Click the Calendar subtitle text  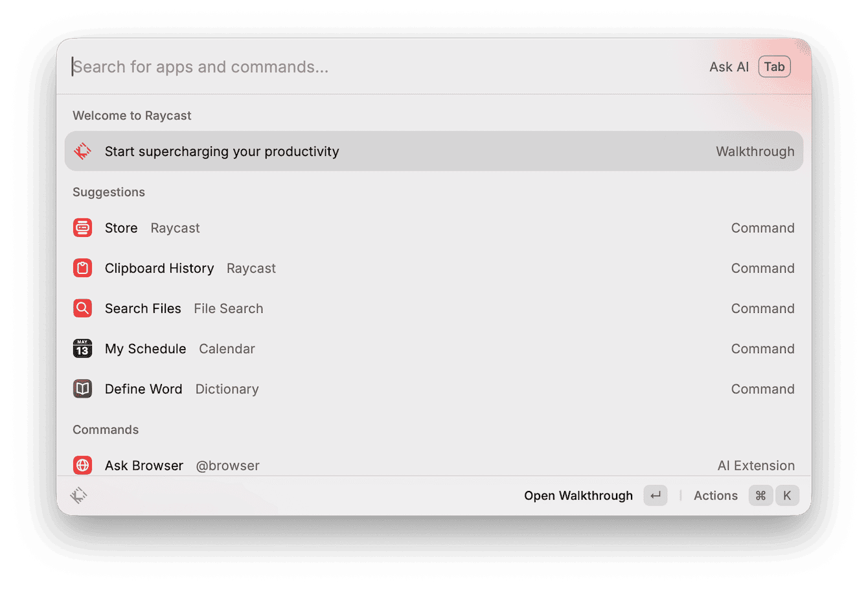coord(227,348)
